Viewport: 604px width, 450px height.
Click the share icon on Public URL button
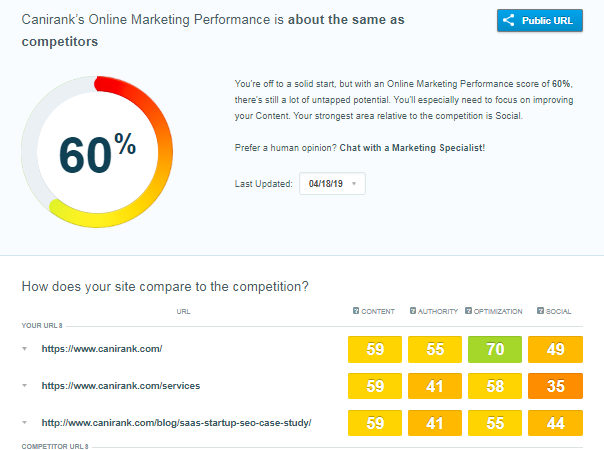click(x=508, y=20)
